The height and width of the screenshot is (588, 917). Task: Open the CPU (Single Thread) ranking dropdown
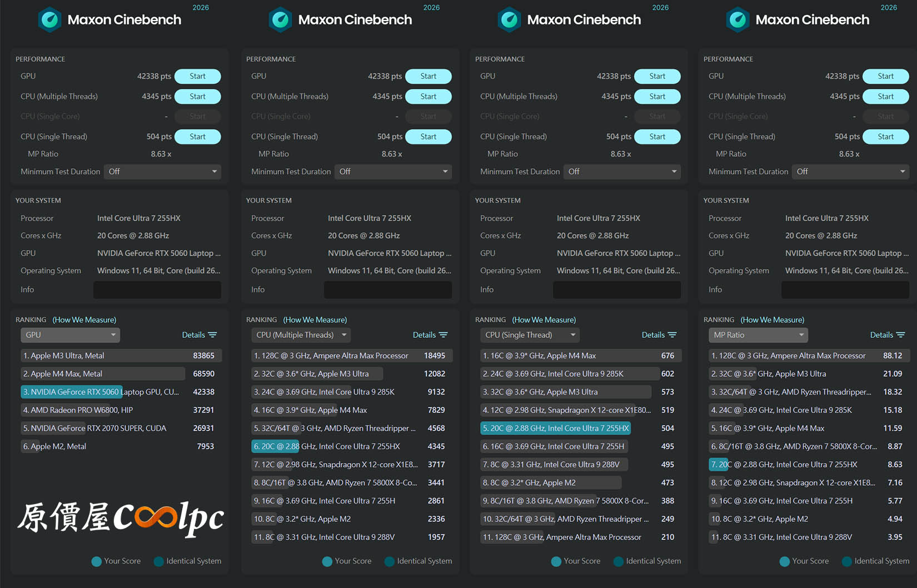pos(530,335)
